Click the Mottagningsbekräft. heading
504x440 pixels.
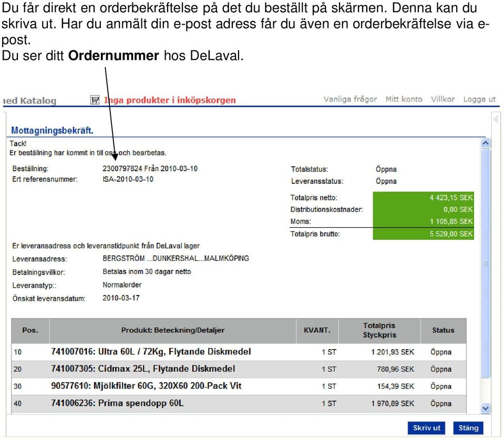[x=52, y=131]
